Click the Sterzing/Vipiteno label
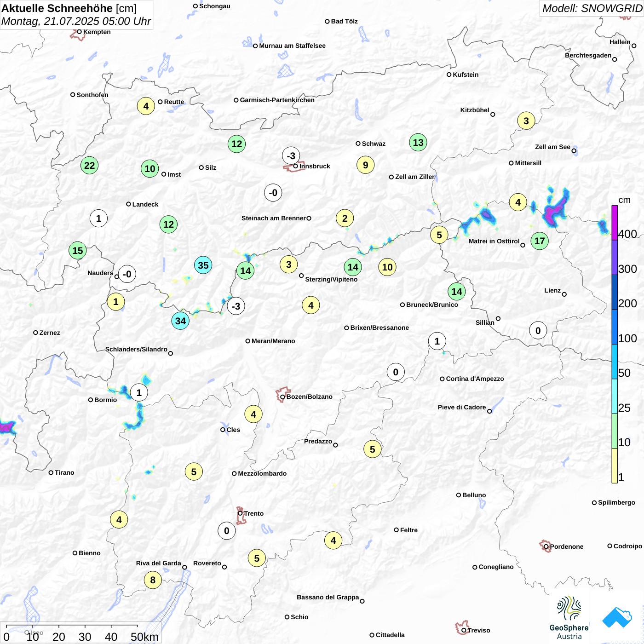 click(331, 279)
